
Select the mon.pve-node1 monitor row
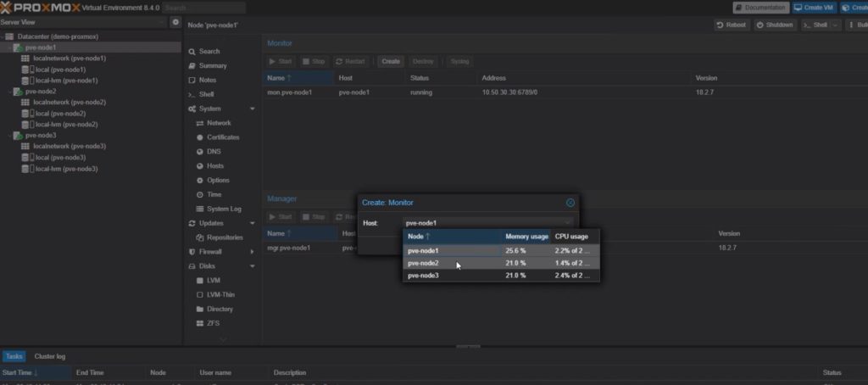click(565, 92)
